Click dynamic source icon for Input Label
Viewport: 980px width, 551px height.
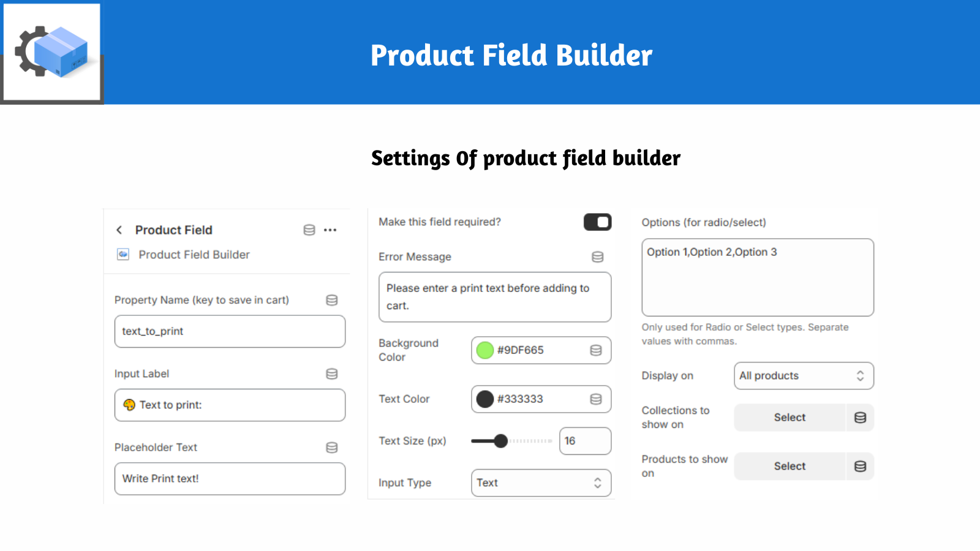(x=332, y=374)
